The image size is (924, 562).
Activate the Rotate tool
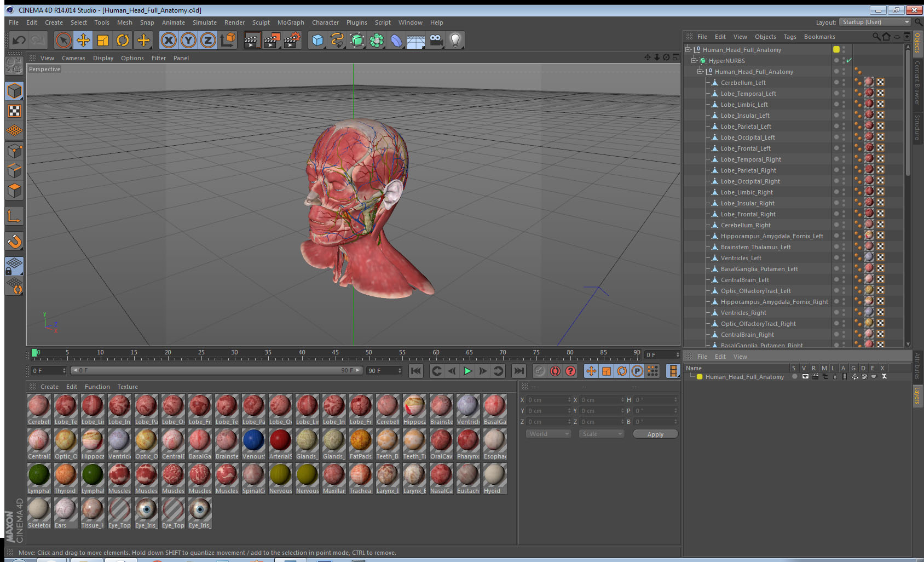click(x=123, y=40)
